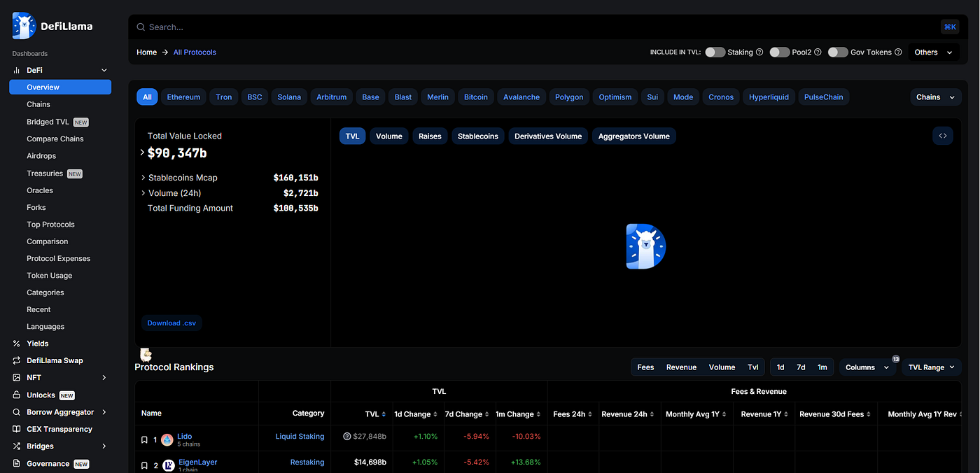Screen dimensions: 980x473
Task: Filter by Hyperliquid chain
Action: [x=769, y=97]
